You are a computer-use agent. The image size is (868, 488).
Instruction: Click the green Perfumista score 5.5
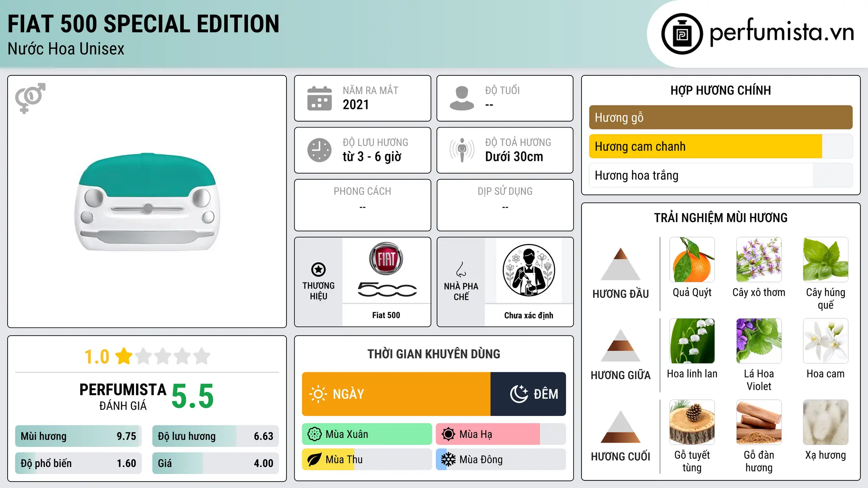(193, 396)
